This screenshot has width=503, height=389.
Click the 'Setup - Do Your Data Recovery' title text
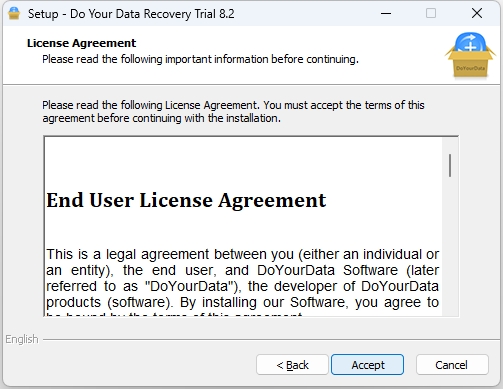(131, 14)
